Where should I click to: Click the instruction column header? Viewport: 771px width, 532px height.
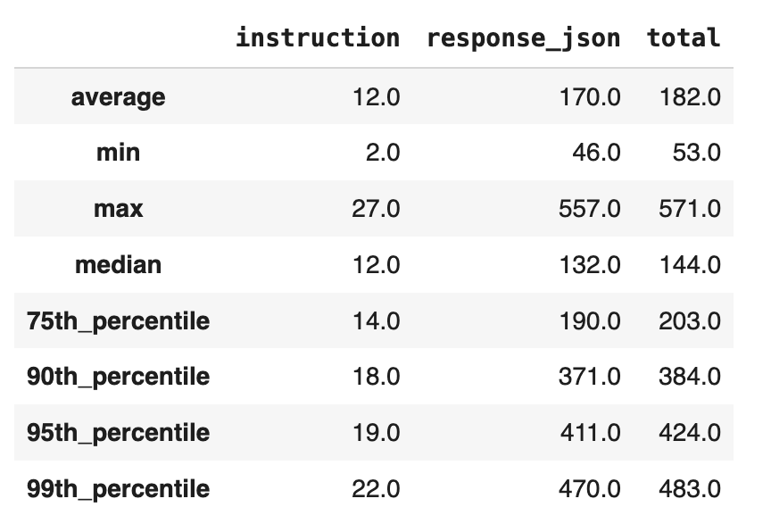click(x=318, y=37)
